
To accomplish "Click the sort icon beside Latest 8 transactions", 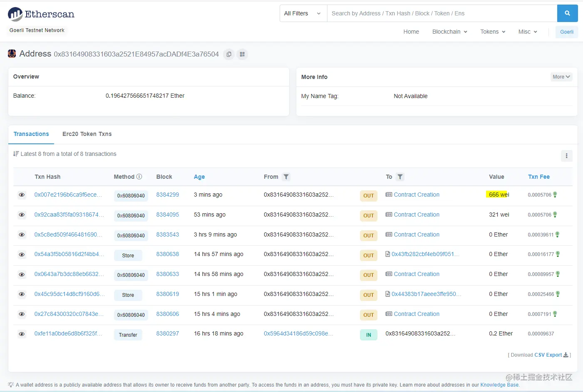I will pyautogui.click(x=16, y=154).
